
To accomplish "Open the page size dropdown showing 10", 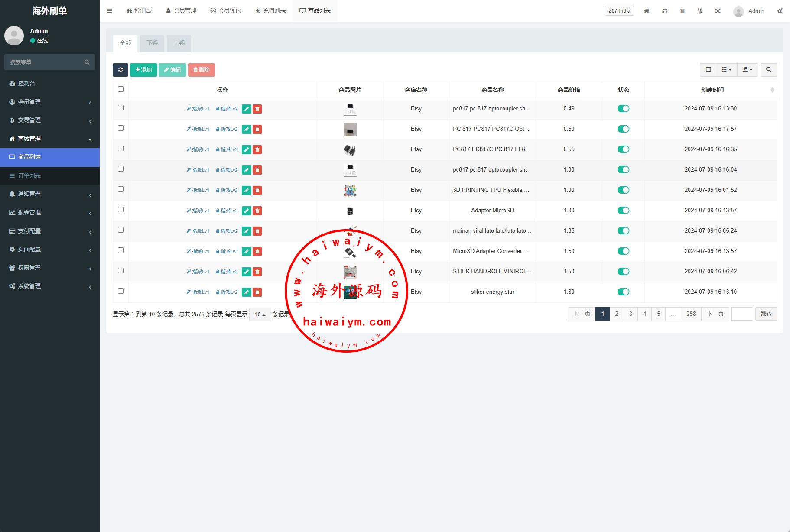I will pos(260,315).
